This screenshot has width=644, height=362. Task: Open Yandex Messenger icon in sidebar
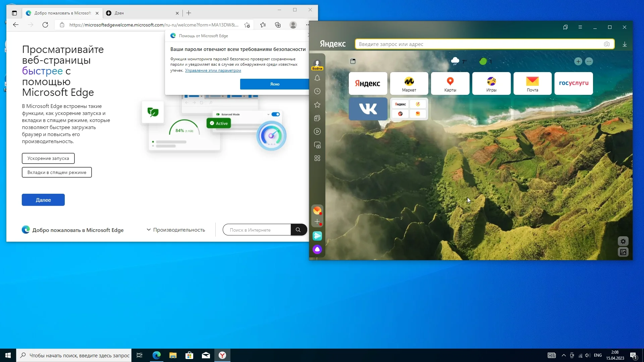[317, 236]
